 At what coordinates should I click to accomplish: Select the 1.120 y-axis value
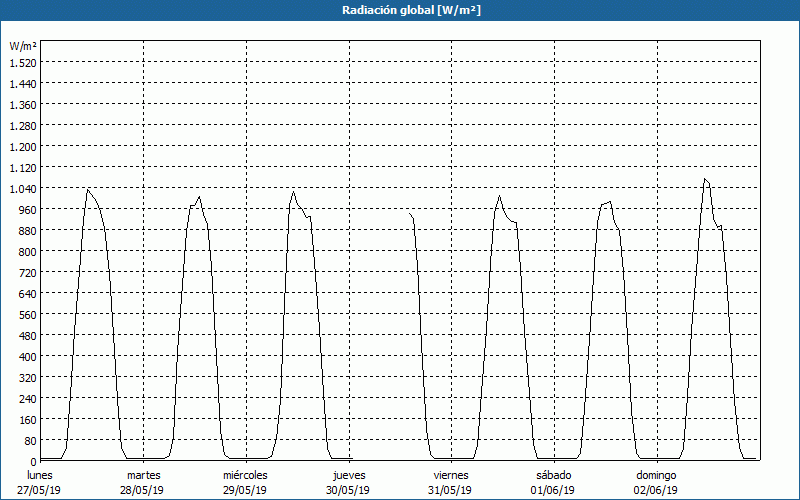(x=23, y=168)
